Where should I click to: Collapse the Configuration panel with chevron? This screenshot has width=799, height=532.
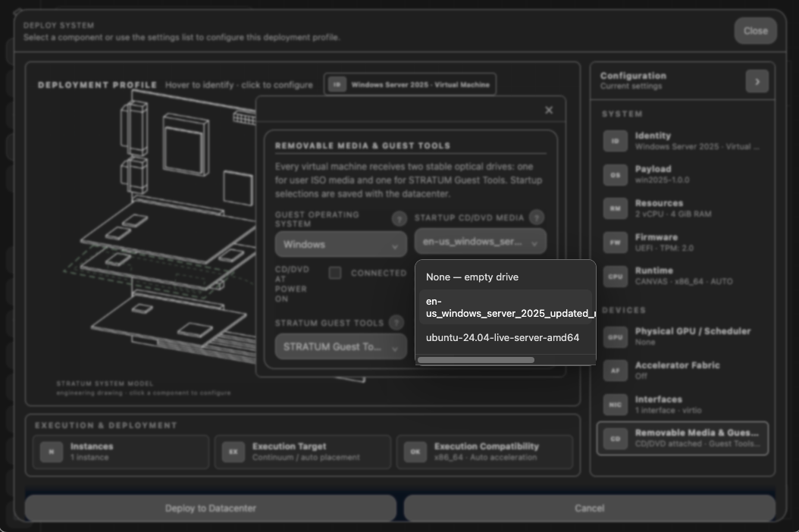757,82
